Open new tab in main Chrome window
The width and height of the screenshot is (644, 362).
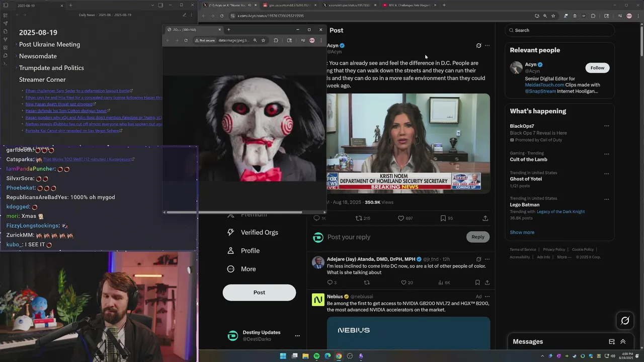(444, 5)
